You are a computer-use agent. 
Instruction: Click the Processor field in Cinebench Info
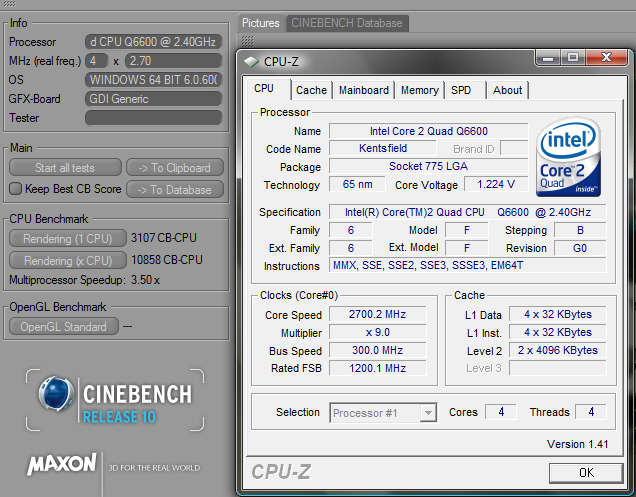[153, 42]
